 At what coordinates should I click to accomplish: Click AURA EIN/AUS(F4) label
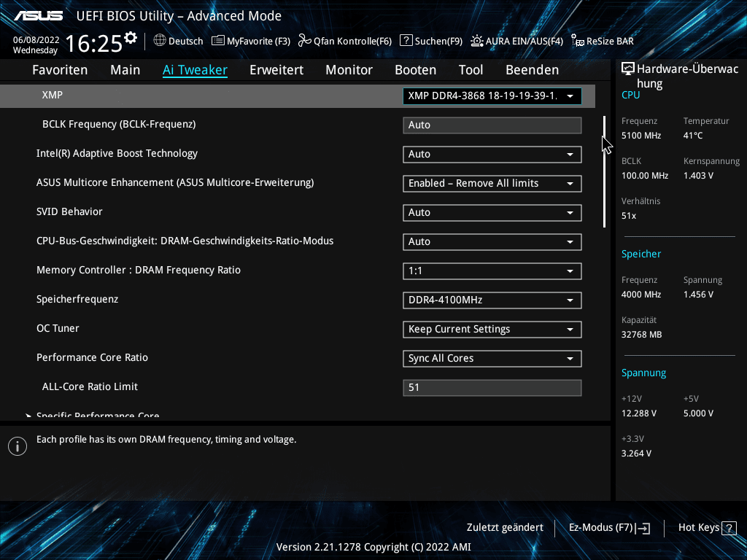tap(525, 42)
